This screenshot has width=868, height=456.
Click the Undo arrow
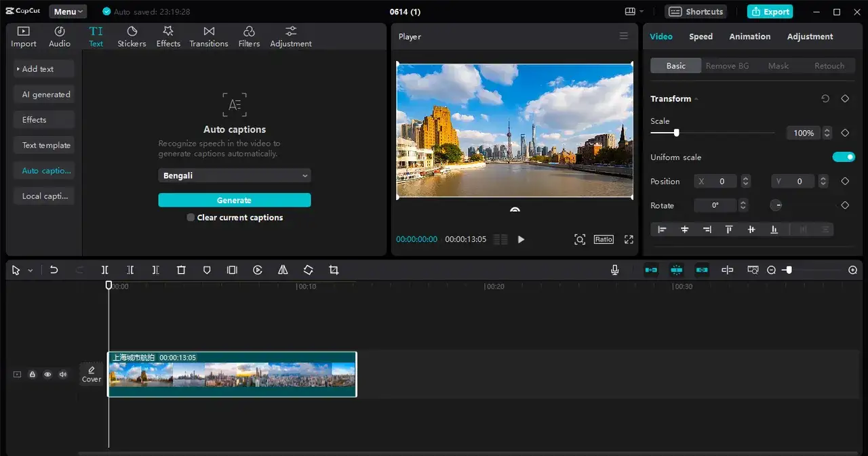tap(54, 270)
